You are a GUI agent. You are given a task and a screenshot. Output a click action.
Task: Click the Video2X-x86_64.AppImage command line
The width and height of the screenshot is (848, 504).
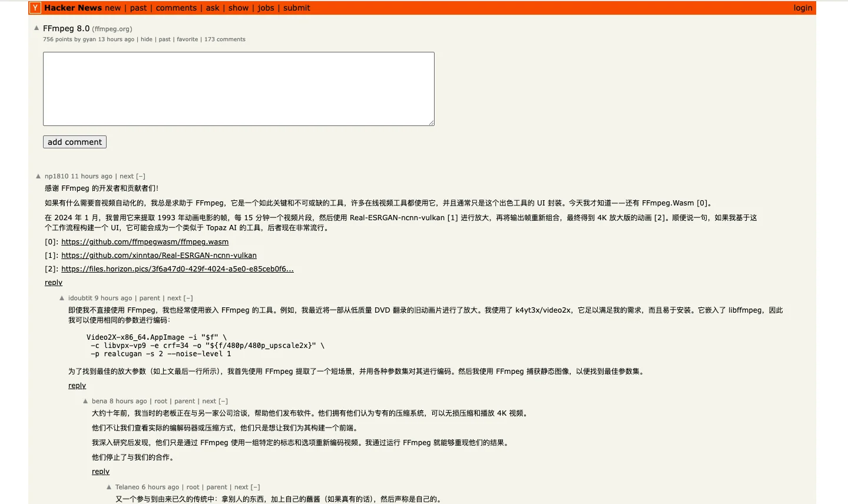point(157,337)
